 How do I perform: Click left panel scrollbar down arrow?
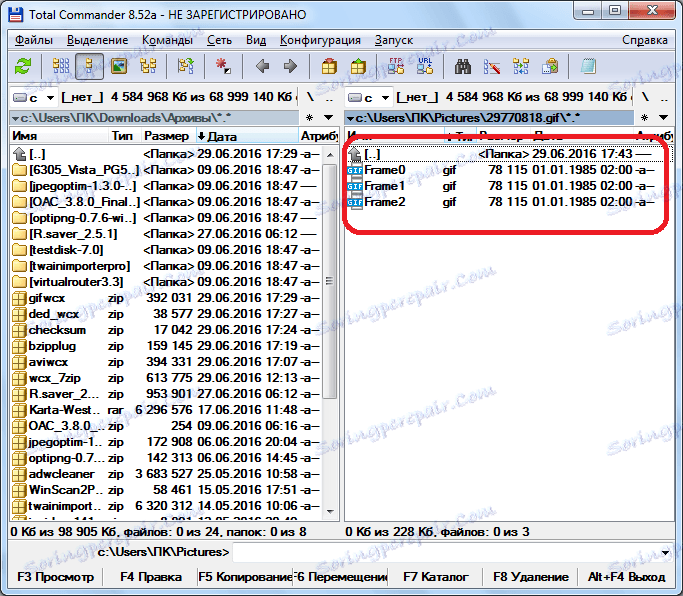[330, 512]
